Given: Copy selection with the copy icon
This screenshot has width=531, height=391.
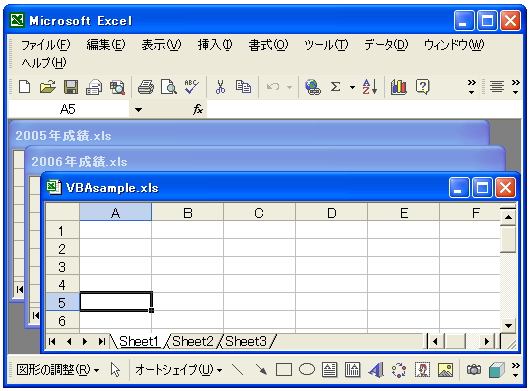Looking at the screenshot, I should [243, 87].
